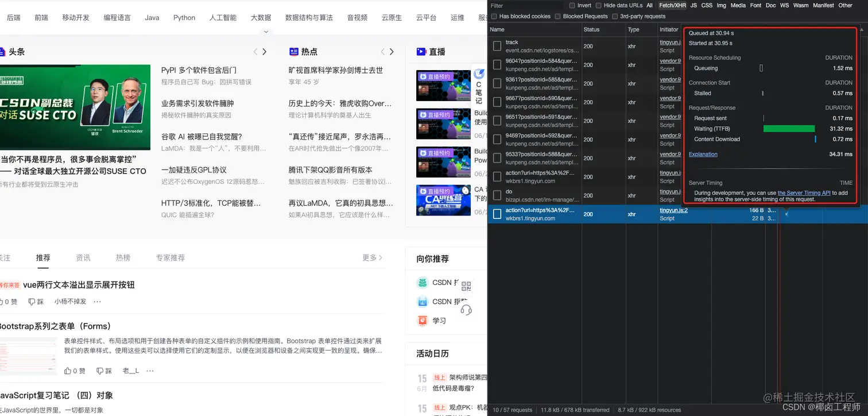Screen dimensions: 868x416
Task: Switch to 专家推荐 feed tab
Action: point(170,258)
